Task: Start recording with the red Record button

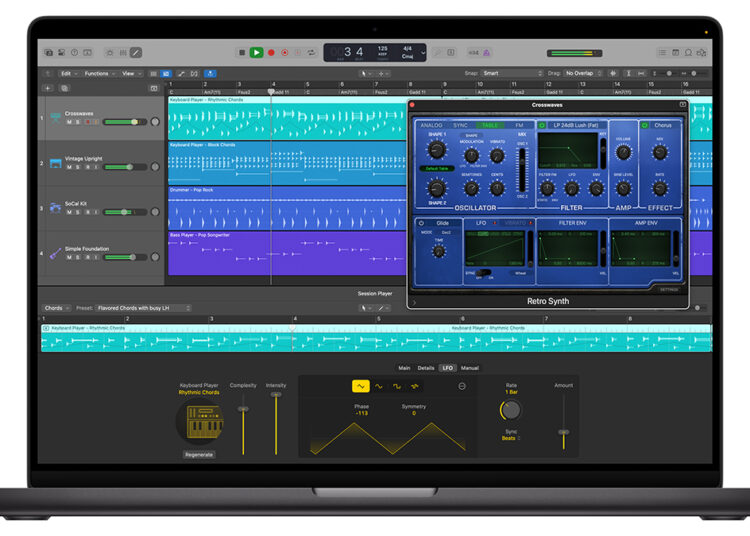Action: pyautogui.click(x=271, y=53)
